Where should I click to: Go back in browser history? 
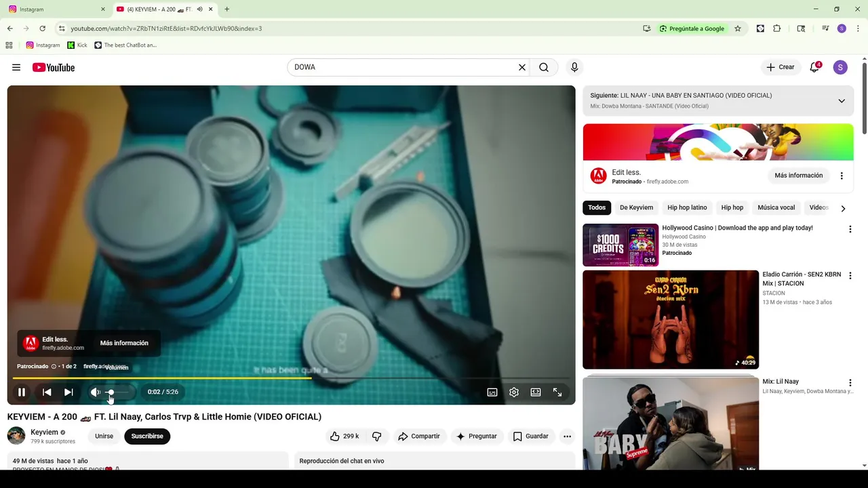click(x=9, y=28)
